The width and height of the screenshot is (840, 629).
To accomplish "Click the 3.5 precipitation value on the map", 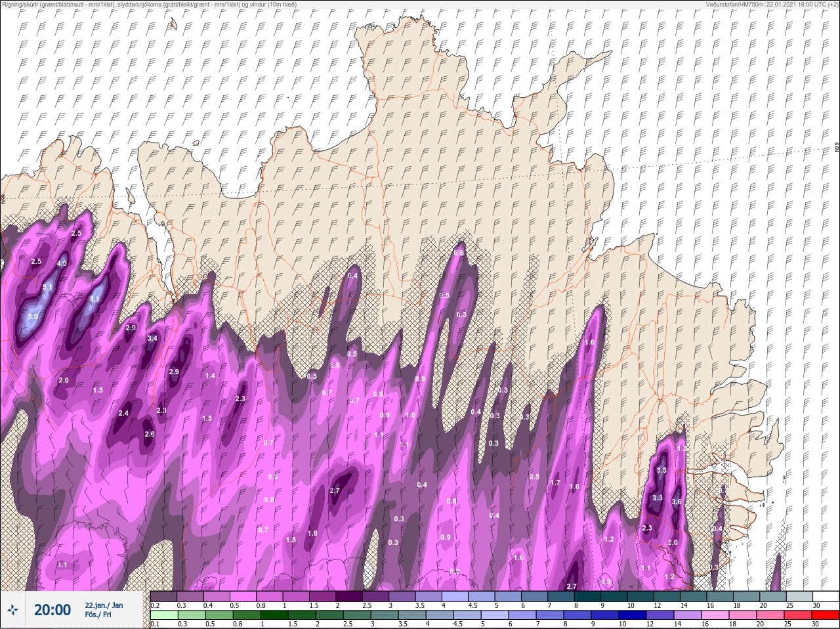I will pyautogui.click(x=661, y=470).
